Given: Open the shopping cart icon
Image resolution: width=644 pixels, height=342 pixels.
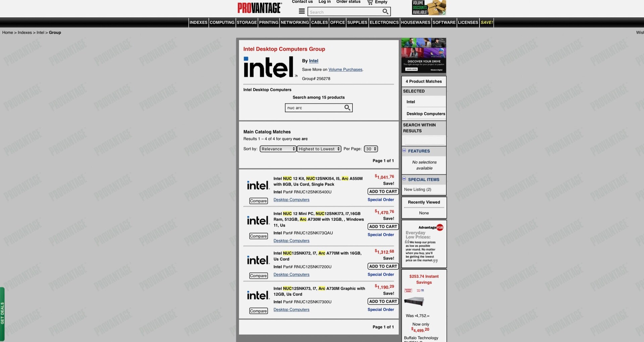Looking at the screenshot, I should [370, 2].
